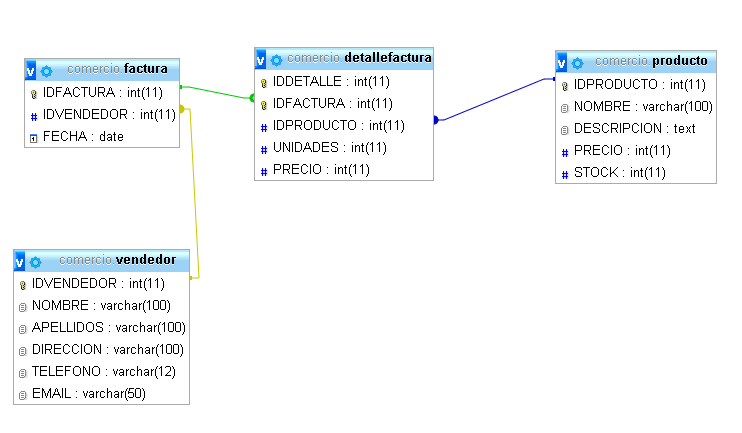The height and width of the screenshot is (433, 742).
Task: Click the hash icon next to STOCK
Action: (565, 175)
